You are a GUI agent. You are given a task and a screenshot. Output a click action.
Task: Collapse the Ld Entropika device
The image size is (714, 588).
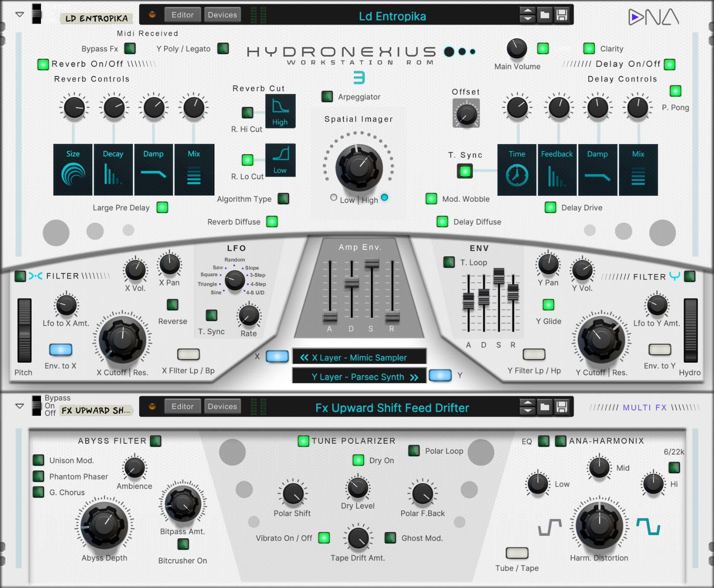click(x=20, y=14)
